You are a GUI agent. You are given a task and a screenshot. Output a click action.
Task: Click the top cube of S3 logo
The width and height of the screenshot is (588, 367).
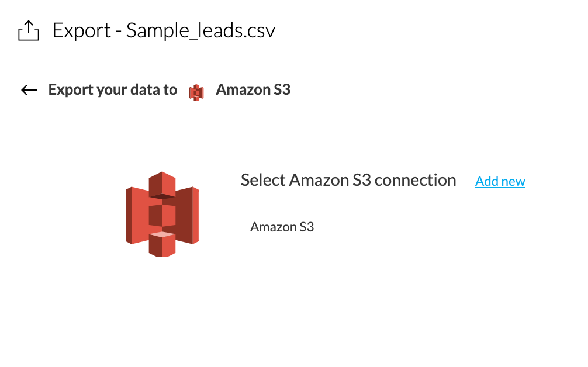pos(162,185)
